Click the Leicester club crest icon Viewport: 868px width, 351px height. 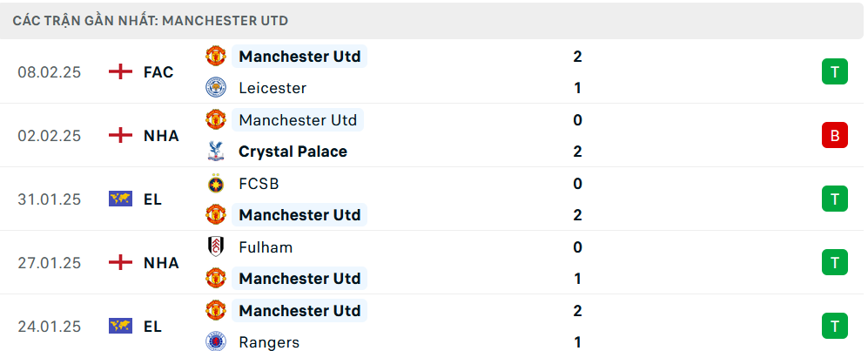coord(215,88)
